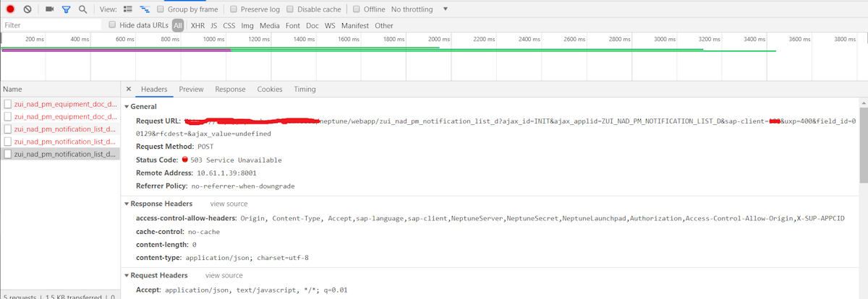Check Disable cache option
The height and width of the screenshot is (299, 868).
[x=290, y=9]
